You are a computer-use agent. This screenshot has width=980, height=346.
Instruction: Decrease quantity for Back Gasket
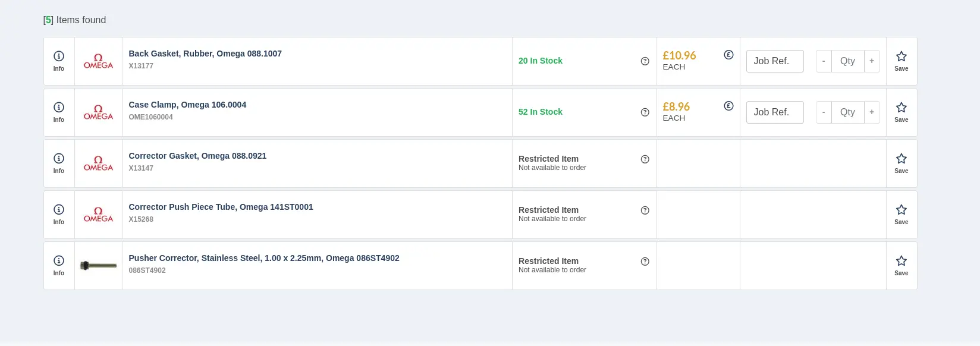[x=824, y=61]
